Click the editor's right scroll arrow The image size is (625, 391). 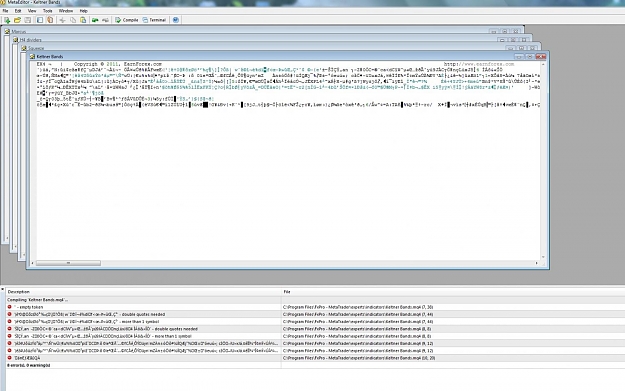tap(537, 263)
